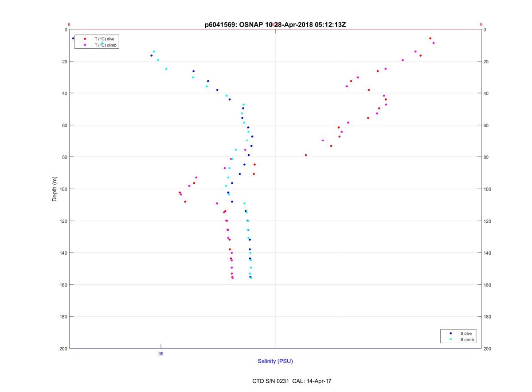Click the '180' tick on the right depth axis
The image size is (532, 392).
tap(487, 317)
